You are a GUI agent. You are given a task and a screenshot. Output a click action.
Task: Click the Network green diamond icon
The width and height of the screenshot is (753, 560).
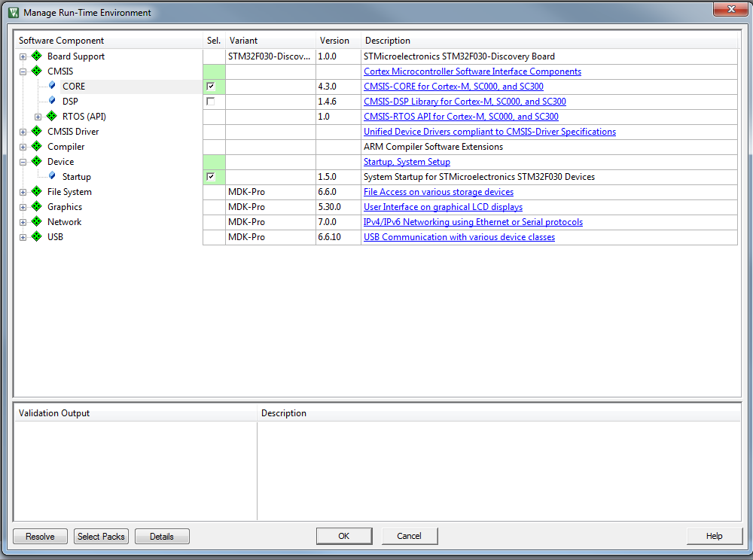(36, 222)
